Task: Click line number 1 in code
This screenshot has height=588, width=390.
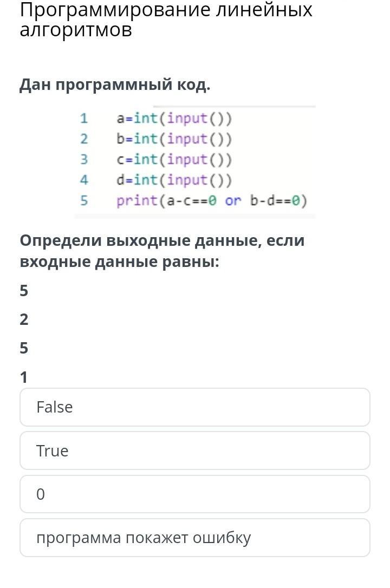Action: point(84,119)
